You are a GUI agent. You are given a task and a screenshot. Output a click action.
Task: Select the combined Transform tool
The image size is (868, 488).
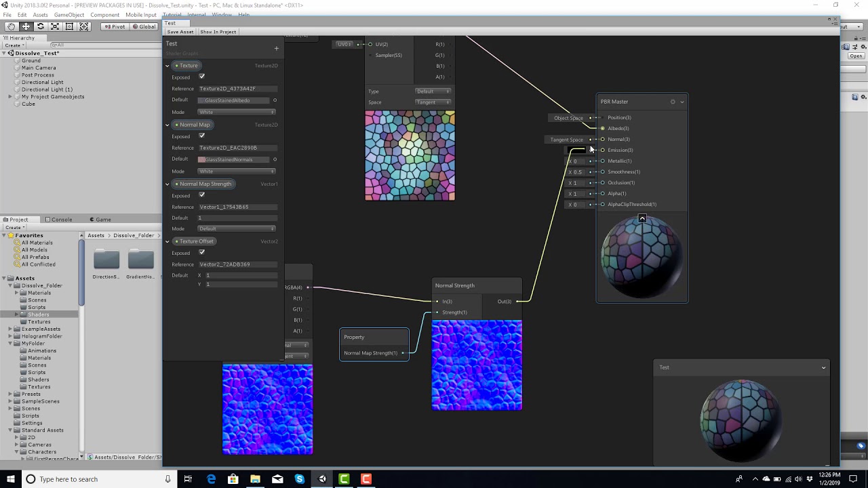click(84, 26)
